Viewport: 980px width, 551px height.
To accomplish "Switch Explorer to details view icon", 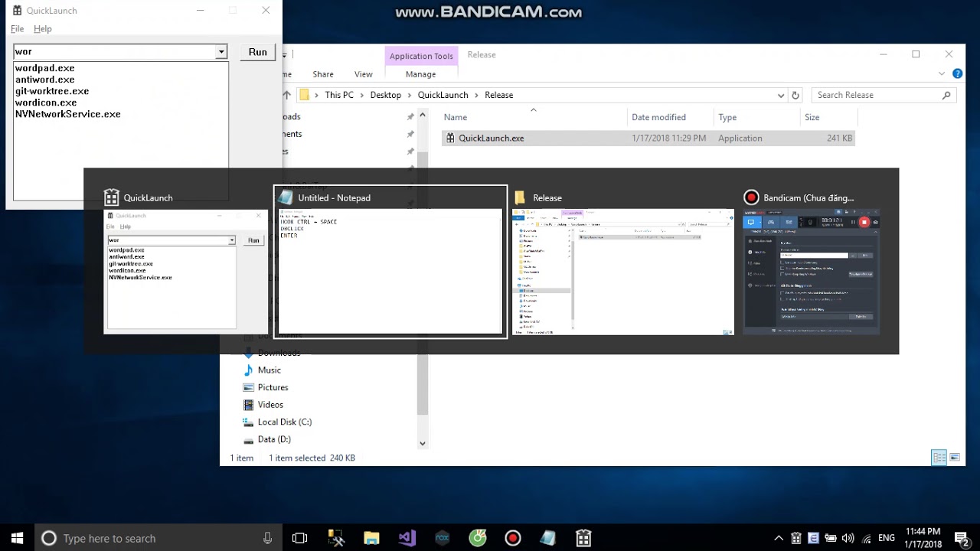I will pyautogui.click(x=939, y=458).
